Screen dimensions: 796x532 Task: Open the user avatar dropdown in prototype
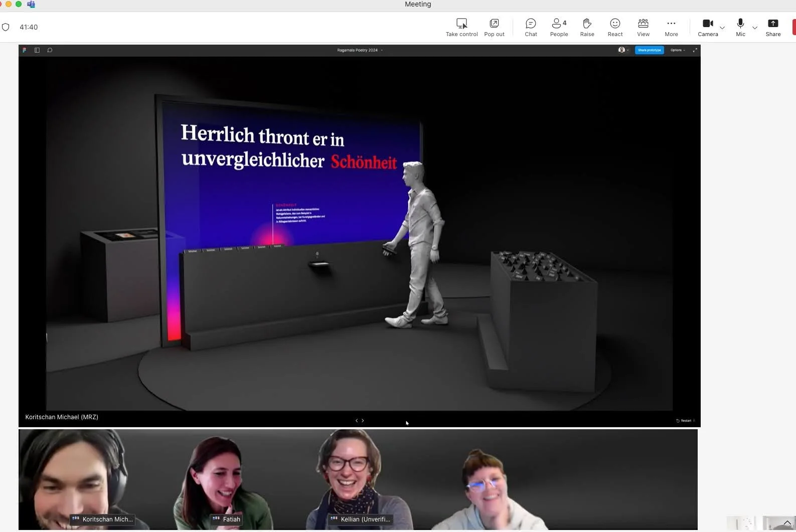click(x=623, y=50)
